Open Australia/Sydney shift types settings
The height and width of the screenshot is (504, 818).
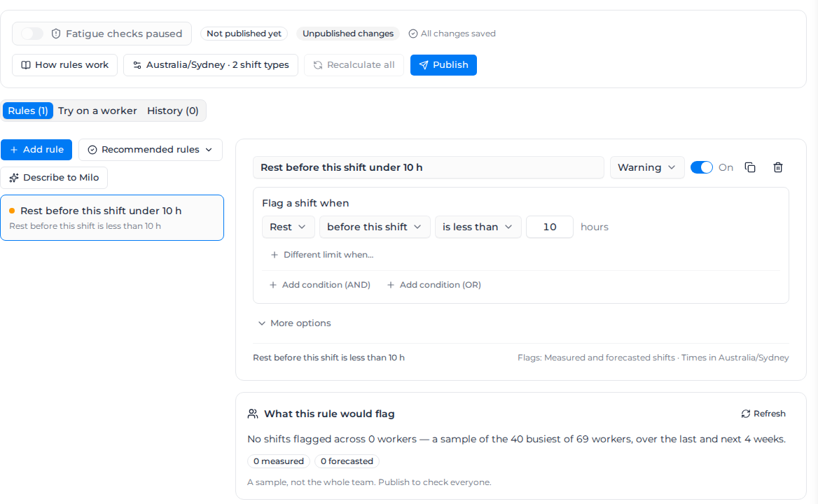point(211,65)
